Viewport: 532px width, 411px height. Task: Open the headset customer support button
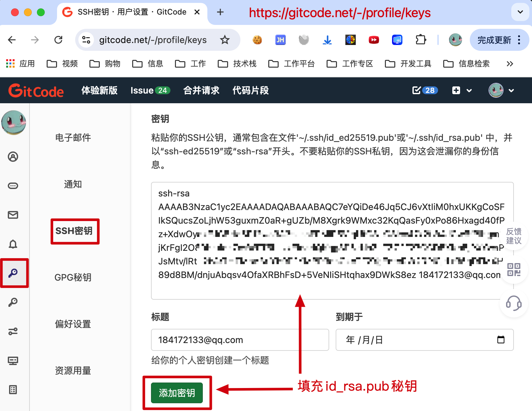514,303
